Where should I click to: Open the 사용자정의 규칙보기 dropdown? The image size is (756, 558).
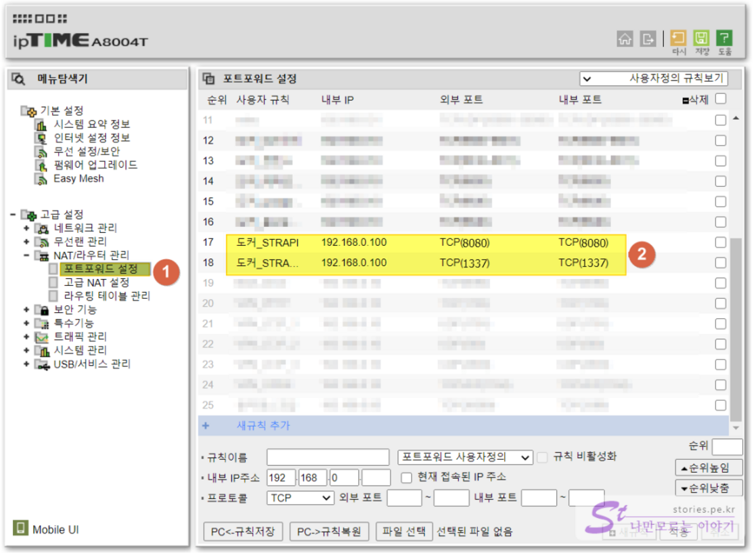[x=653, y=79]
